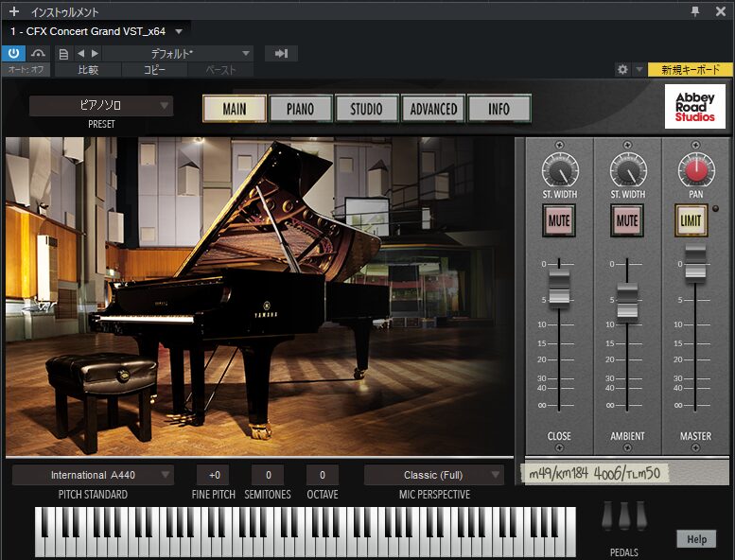Adjust the red PAN knob

696,169
